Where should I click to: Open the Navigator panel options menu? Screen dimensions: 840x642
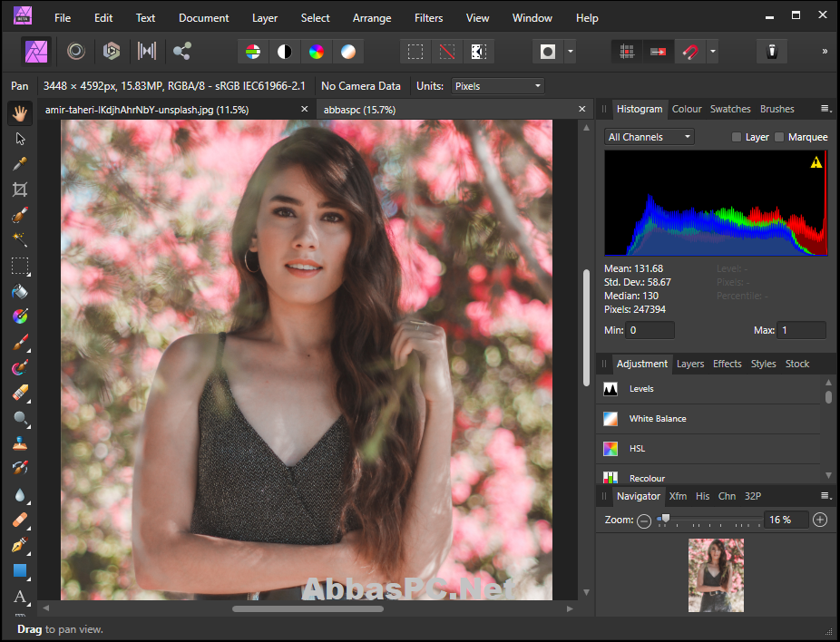click(825, 496)
